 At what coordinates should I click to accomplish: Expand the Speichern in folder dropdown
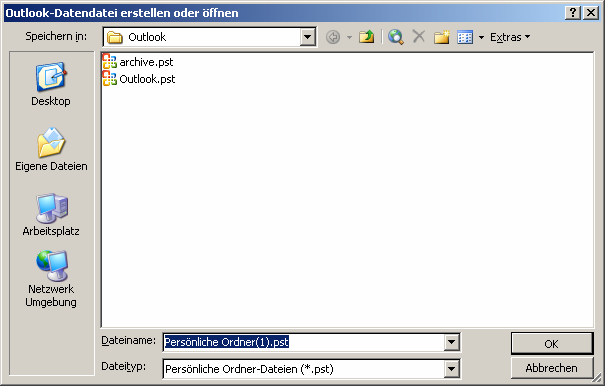pos(308,37)
